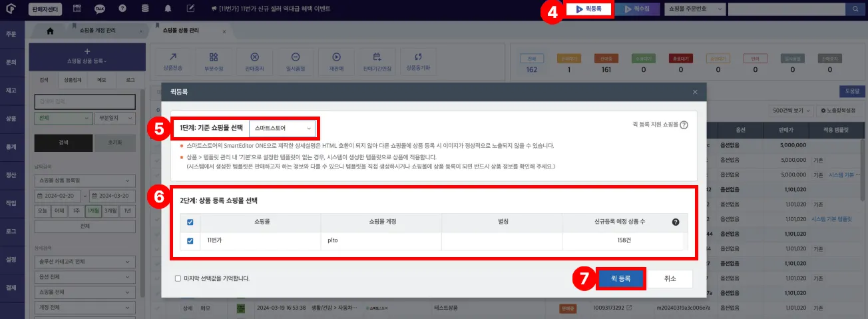Click the 도움말 button
The width and height of the screenshot is (868, 319).
coord(852,92)
